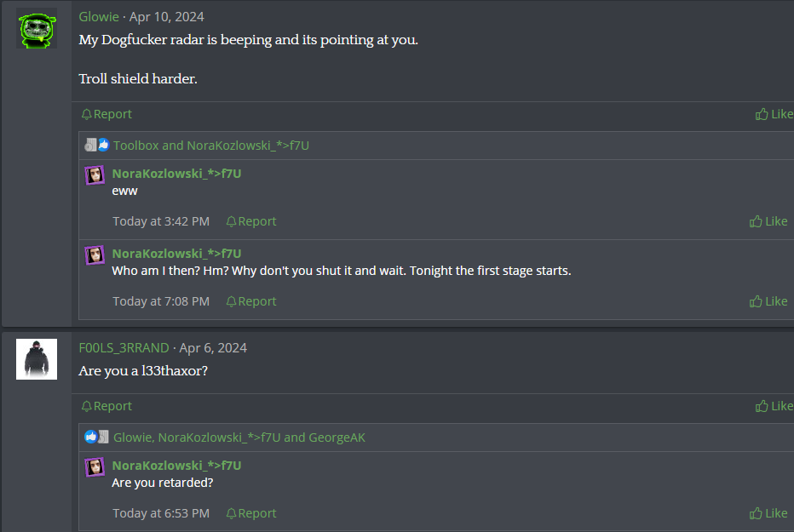The height and width of the screenshot is (532, 794).
Task: Like the "Tonight the first stage starts" comment
Action: pos(768,301)
